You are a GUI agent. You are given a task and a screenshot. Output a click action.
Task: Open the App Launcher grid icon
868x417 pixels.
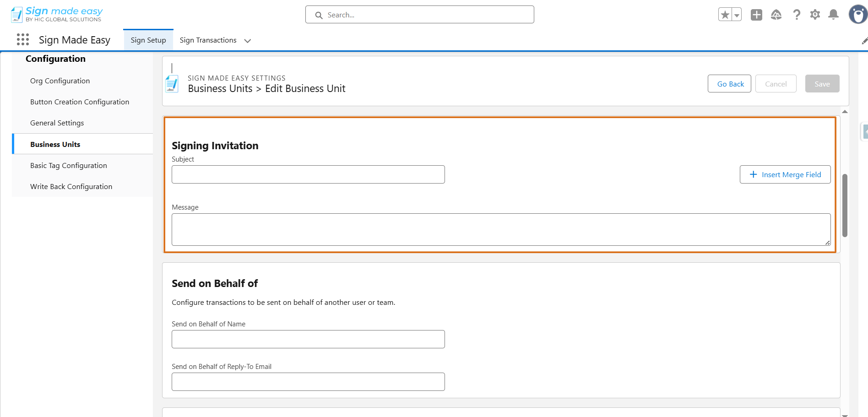tap(23, 40)
